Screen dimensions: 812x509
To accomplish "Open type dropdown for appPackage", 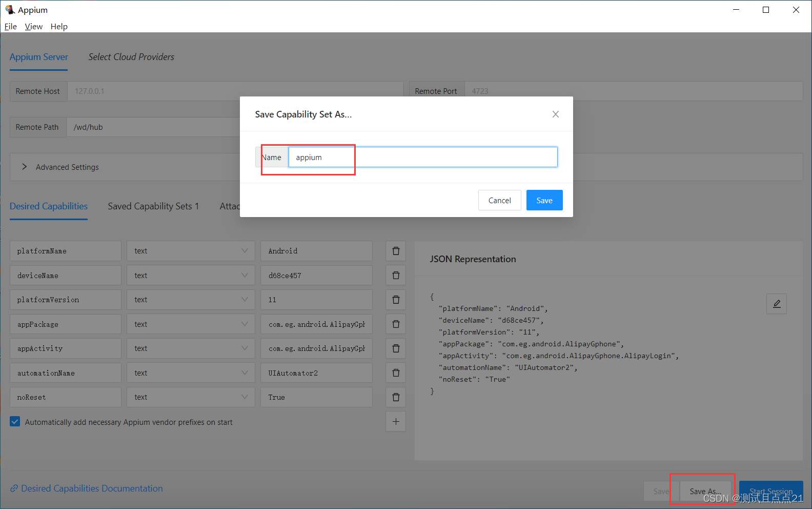I will (191, 324).
